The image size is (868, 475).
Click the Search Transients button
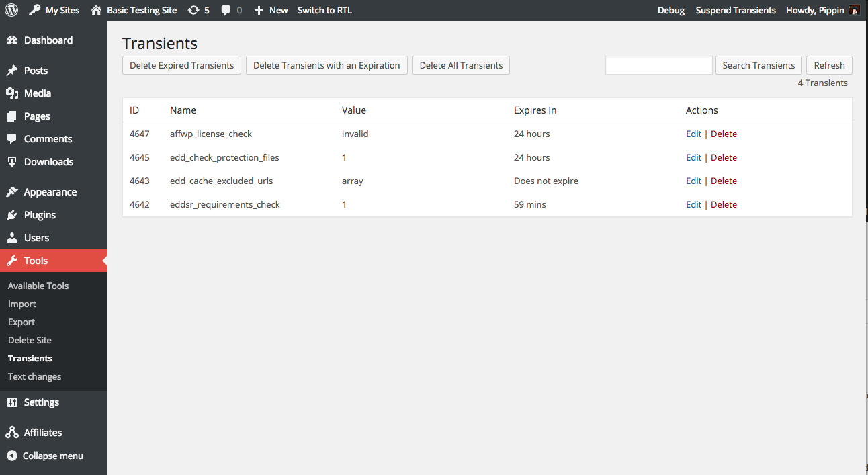pyautogui.click(x=758, y=65)
